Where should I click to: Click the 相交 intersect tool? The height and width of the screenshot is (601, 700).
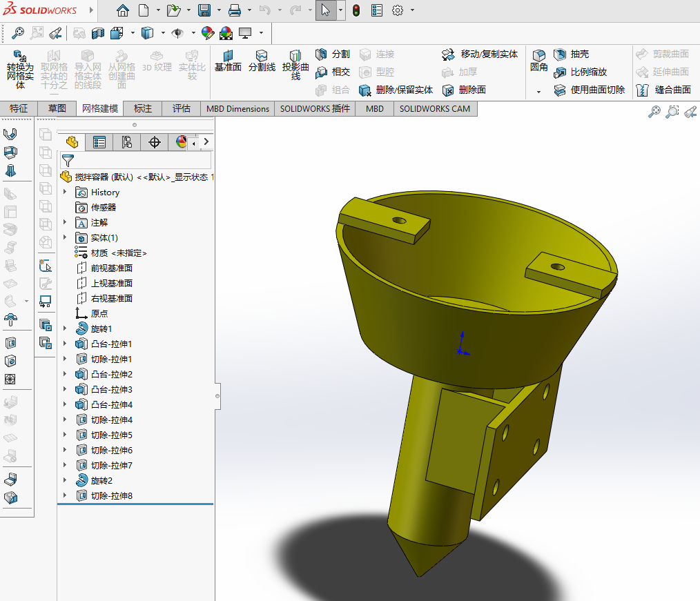click(333, 72)
